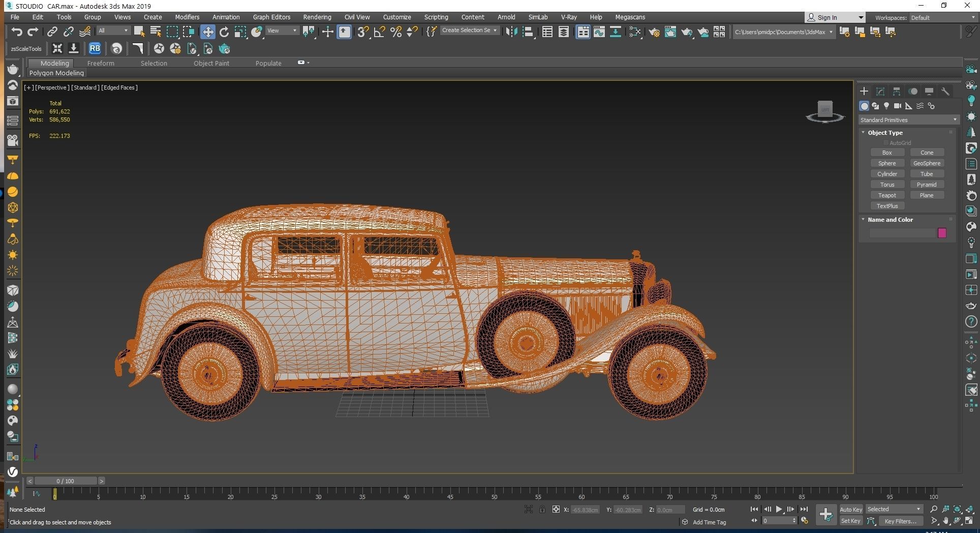Image resolution: width=980 pixels, height=533 pixels.
Task: Open the Time Configuration icon
Action: [x=804, y=520]
